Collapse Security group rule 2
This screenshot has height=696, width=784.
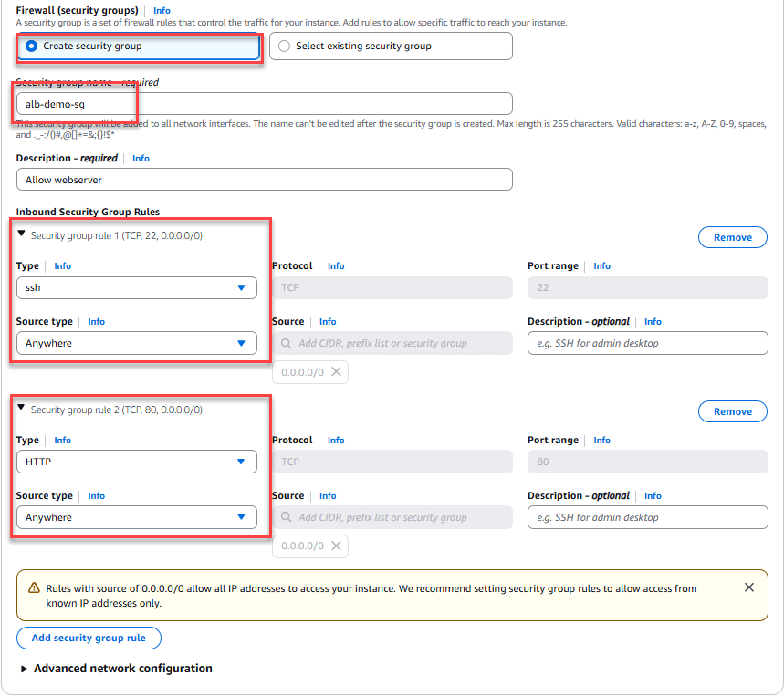pos(23,409)
